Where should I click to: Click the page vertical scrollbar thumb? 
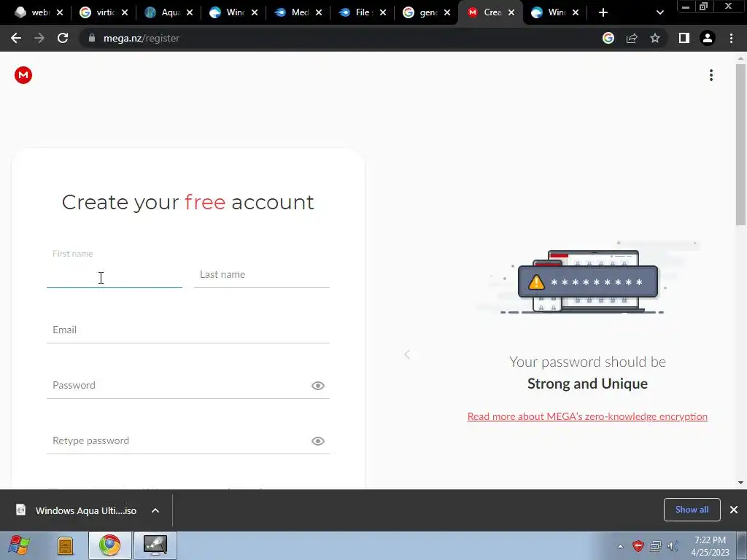coord(741,144)
